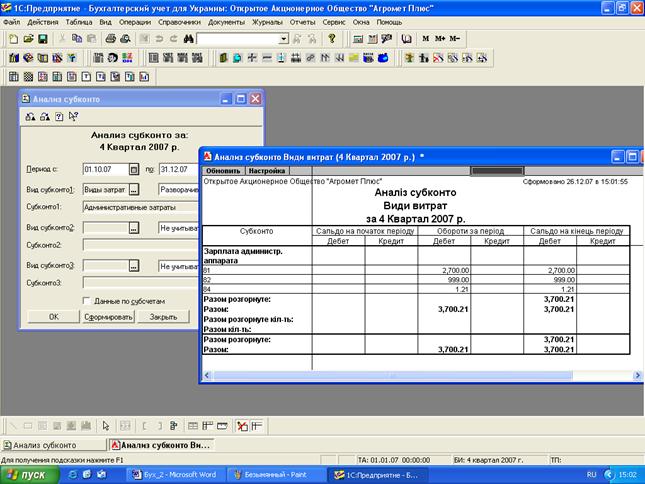Click the binoculars Find icon
Viewport: 645px width, 484px height.
point(188,39)
